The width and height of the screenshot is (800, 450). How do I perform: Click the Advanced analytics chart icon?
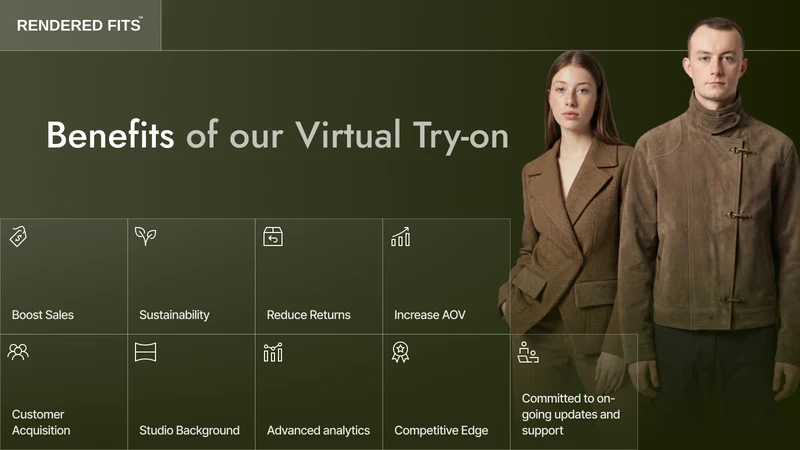(273, 352)
